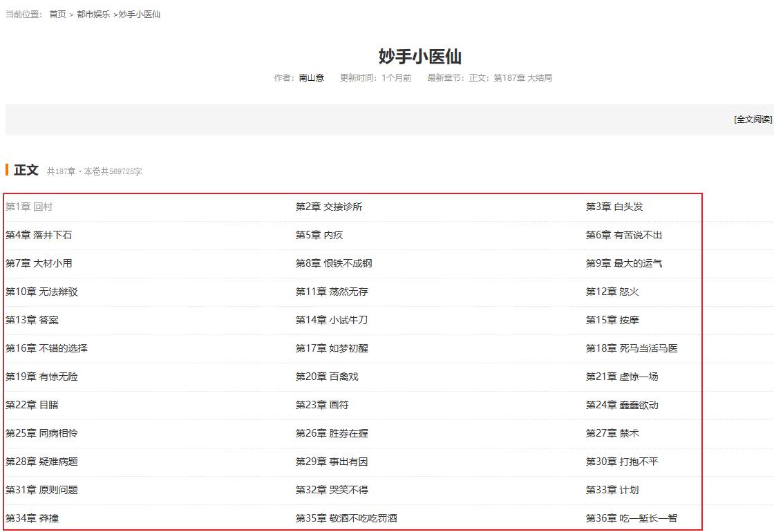Go to 都市娱乐 category breadcrumb

[x=93, y=15]
